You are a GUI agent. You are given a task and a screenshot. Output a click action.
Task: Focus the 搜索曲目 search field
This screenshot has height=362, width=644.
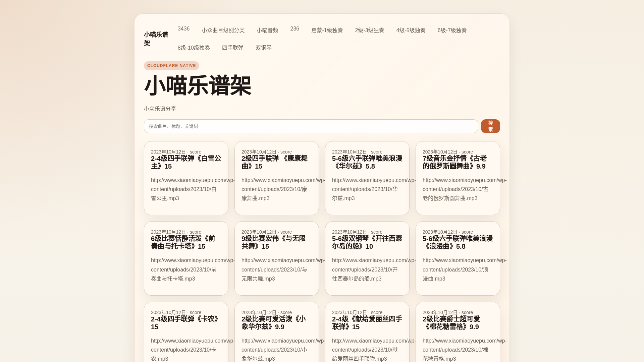pos(311,126)
